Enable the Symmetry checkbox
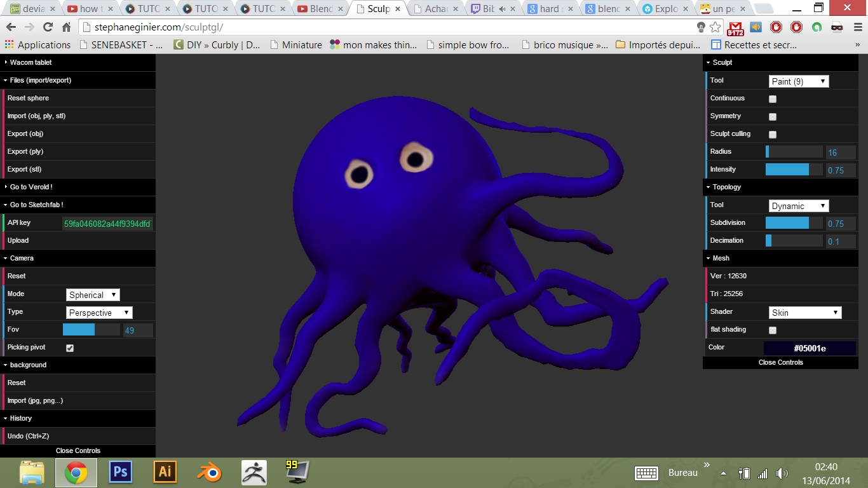 click(773, 117)
